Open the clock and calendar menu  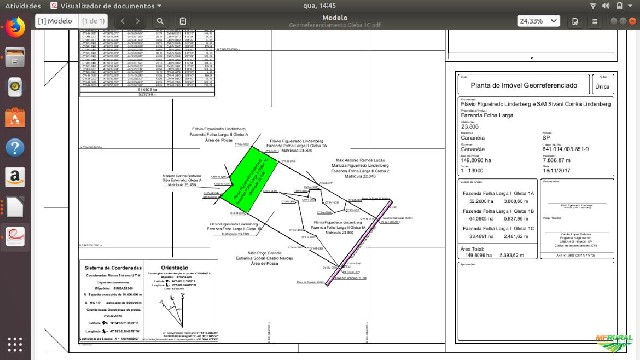(x=320, y=6)
